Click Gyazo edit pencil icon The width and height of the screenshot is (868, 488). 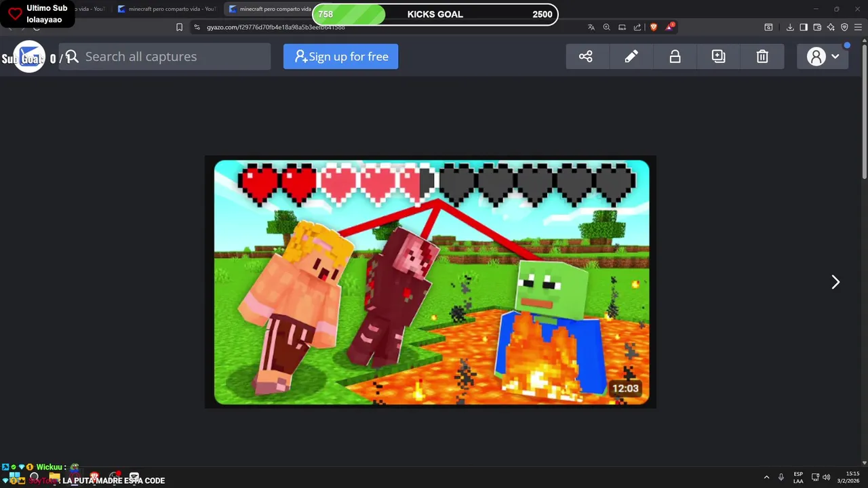tap(631, 56)
